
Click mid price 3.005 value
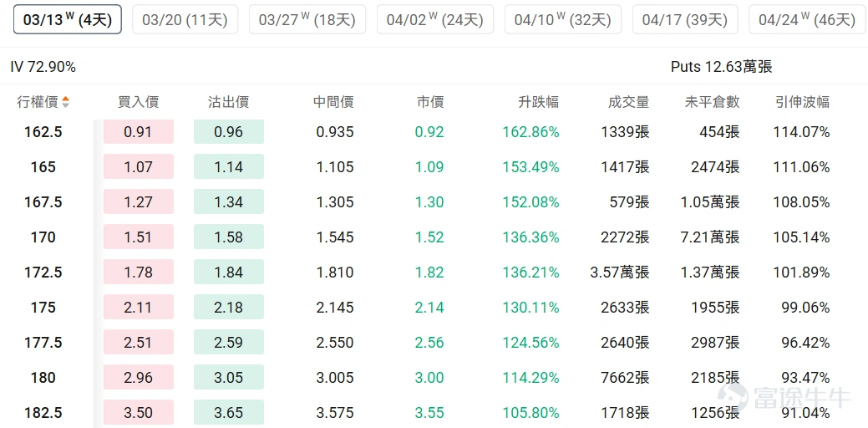(x=335, y=377)
